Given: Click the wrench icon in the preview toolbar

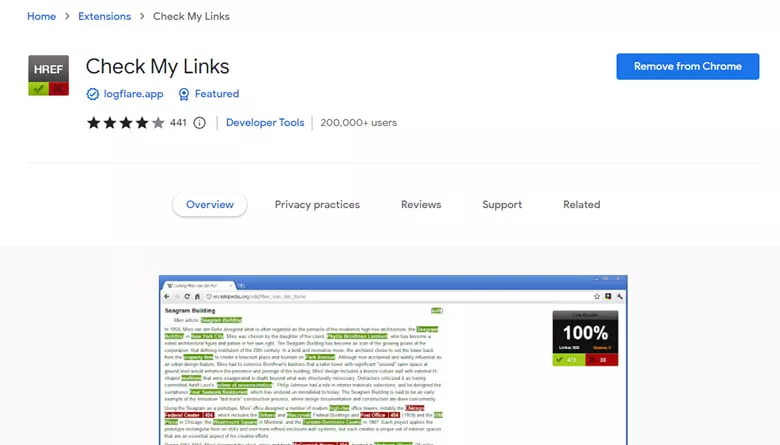Looking at the screenshot, I should 620,296.
